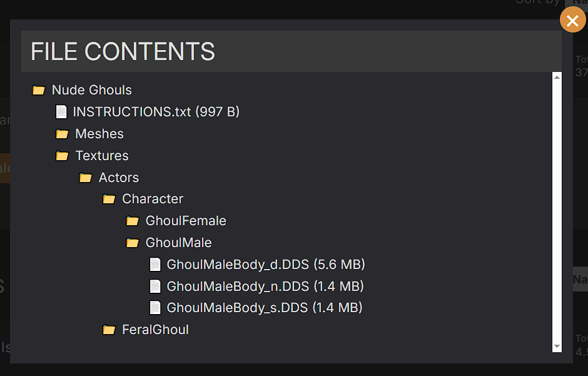Viewport: 588px width, 376px height.
Task: Expand the Meshes folder label
Action: click(99, 134)
